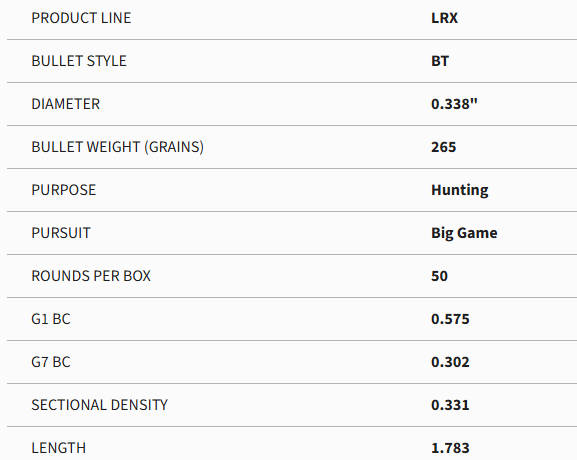Viewport: 577px width, 460px height.
Task: Select the 265 bullet weight value
Action: click(x=443, y=147)
